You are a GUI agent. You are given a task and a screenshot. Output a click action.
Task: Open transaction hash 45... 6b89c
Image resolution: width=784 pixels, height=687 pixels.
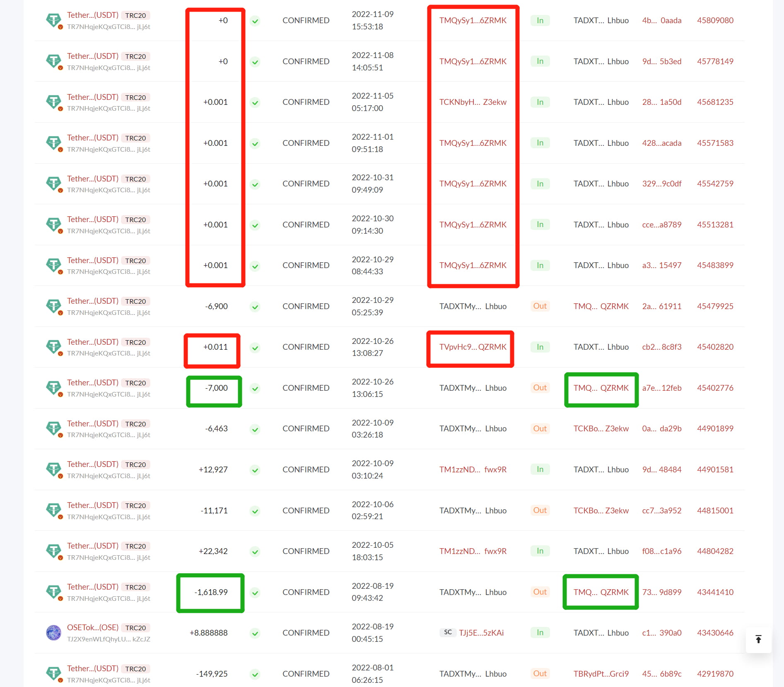click(x=661, y=674)
